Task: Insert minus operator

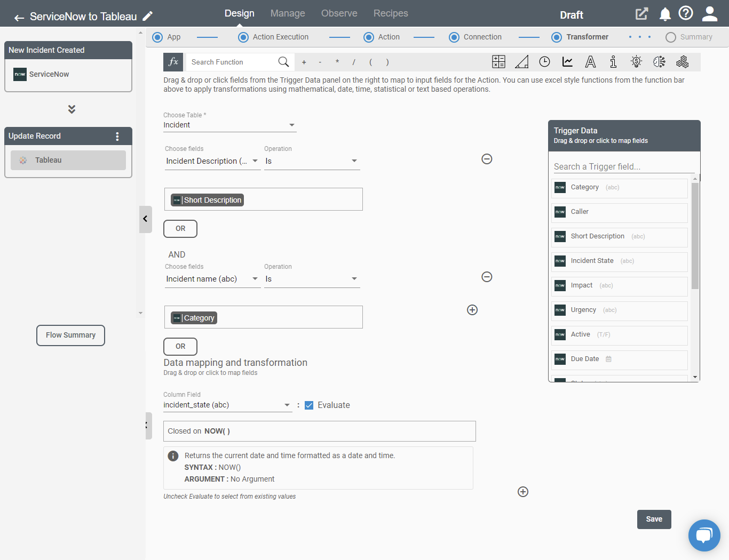Action: 320,62
